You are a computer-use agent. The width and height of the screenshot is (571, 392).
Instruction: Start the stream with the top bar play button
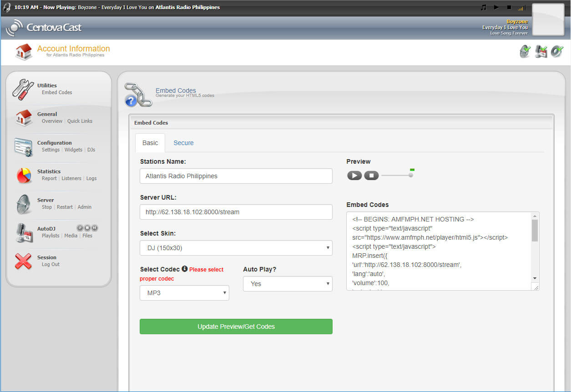(496, 7)
